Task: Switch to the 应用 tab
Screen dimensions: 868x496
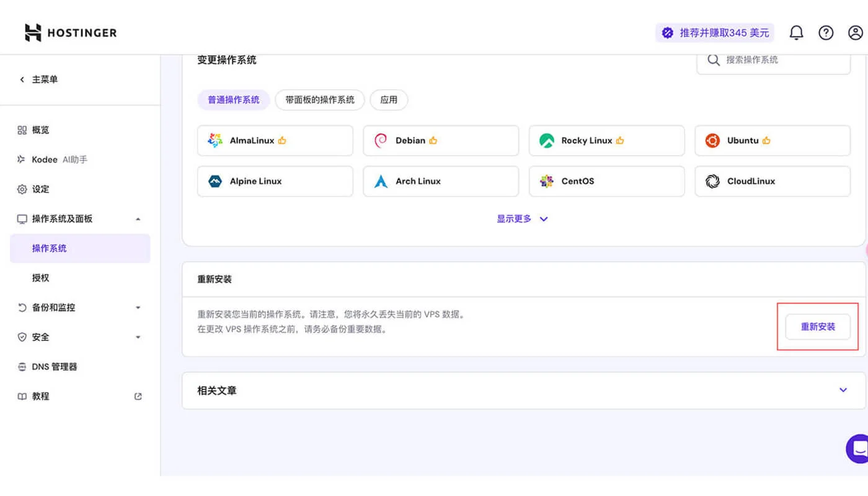Action: [x=389, y=100]
